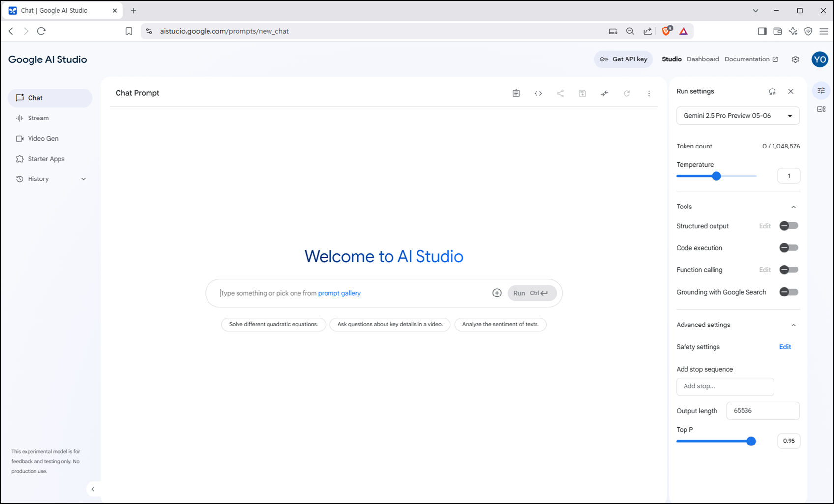Screen dimensions: 834x504
Task: Open the Gemini 2.5 Pro model dropdown
Action: [738, 116]
